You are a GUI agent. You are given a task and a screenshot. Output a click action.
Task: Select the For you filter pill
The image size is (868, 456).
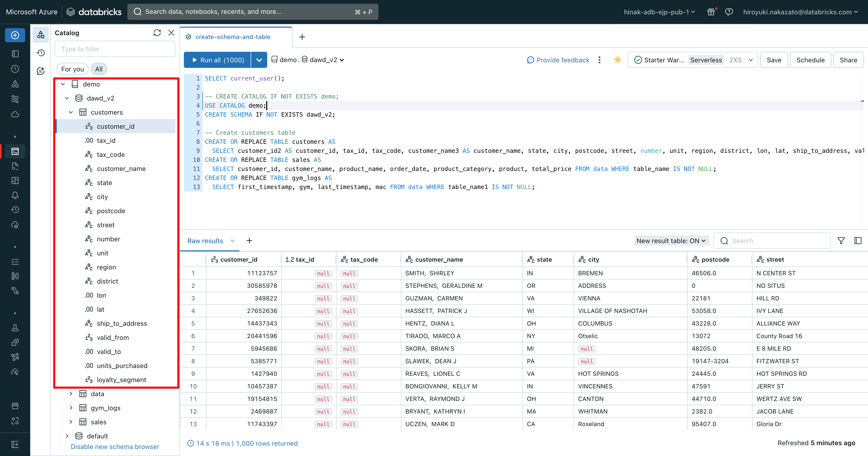tap(72, 69)
